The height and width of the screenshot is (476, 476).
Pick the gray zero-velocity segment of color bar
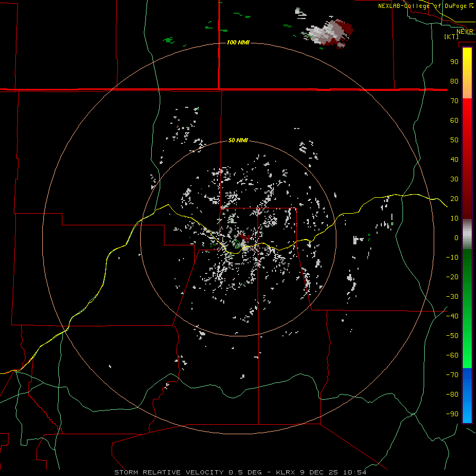[467, 234]
